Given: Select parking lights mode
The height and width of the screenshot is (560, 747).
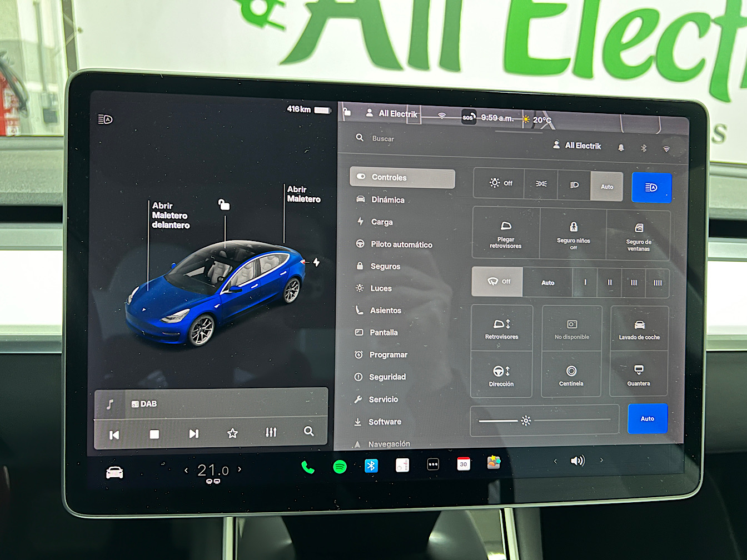Looking at the screenshot, I should point(541,184).
